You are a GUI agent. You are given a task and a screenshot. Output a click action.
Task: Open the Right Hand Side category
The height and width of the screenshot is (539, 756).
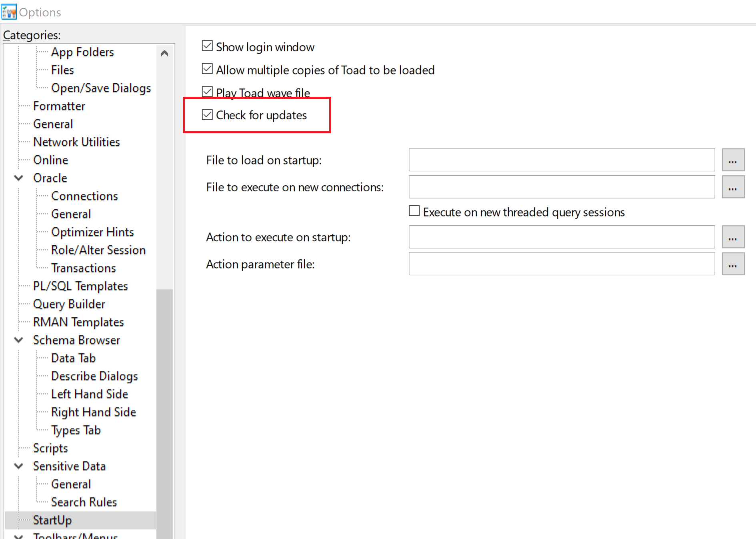tap(94, 412)
